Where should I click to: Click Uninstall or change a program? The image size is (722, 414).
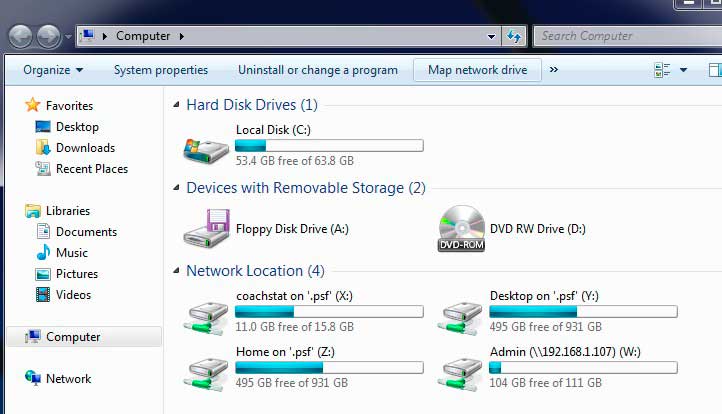click(x=318, y=70)
